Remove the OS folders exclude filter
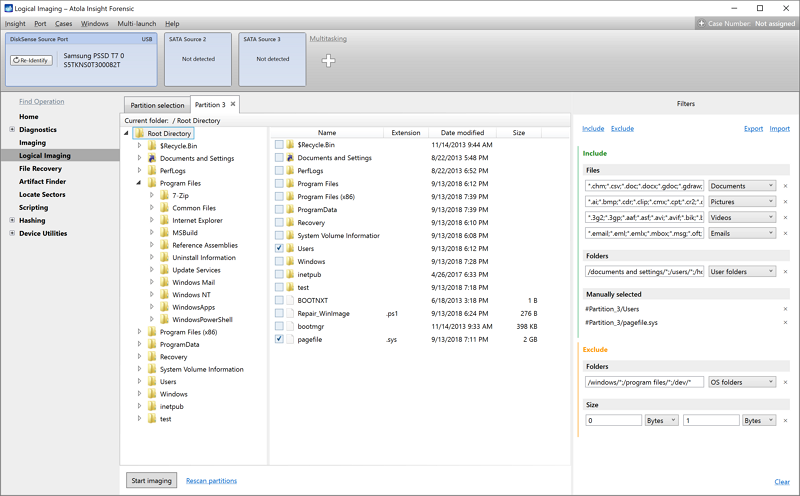This screenshot has height=496, width=800. (x=785, y=382)
